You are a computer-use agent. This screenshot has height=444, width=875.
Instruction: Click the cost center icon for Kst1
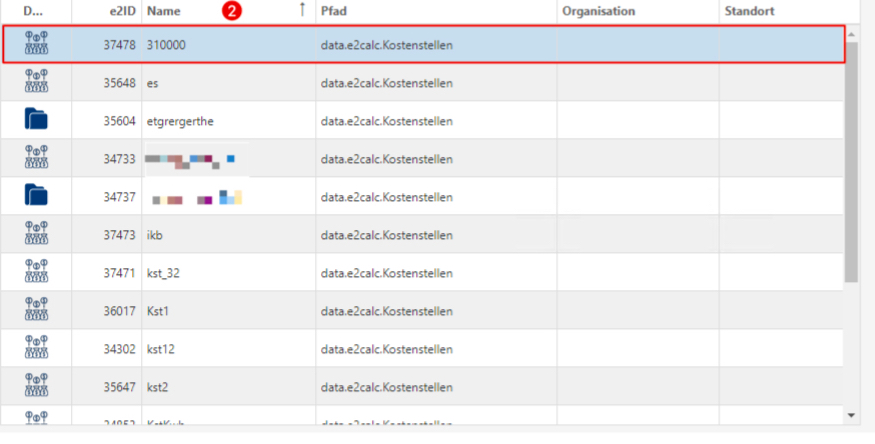[36, 311]
